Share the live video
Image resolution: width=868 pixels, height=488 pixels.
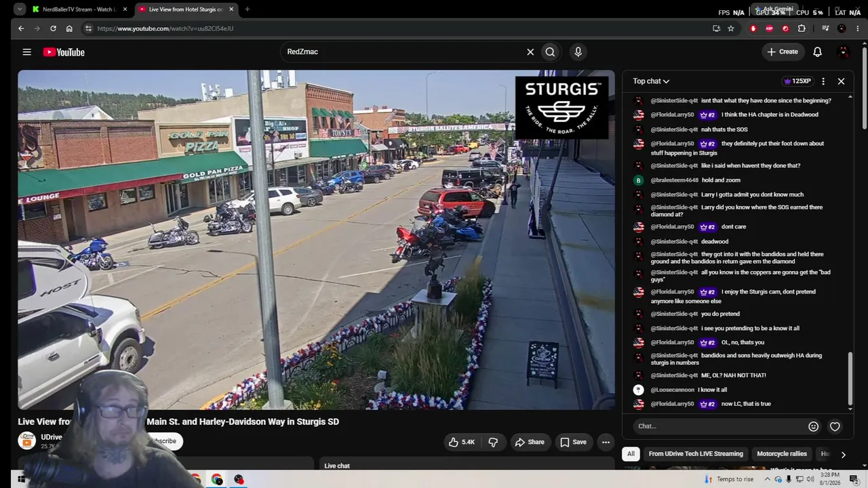[x=530, y=442]
